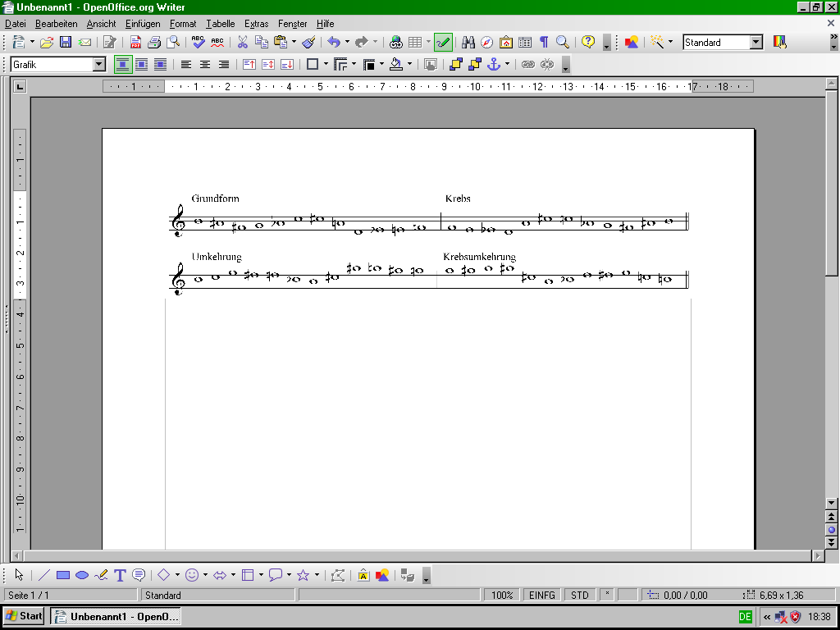Viewport: 840px width, 630px height.
Task: Open the anchor type dropdown arrow
Action: click(x=507, y=65)
